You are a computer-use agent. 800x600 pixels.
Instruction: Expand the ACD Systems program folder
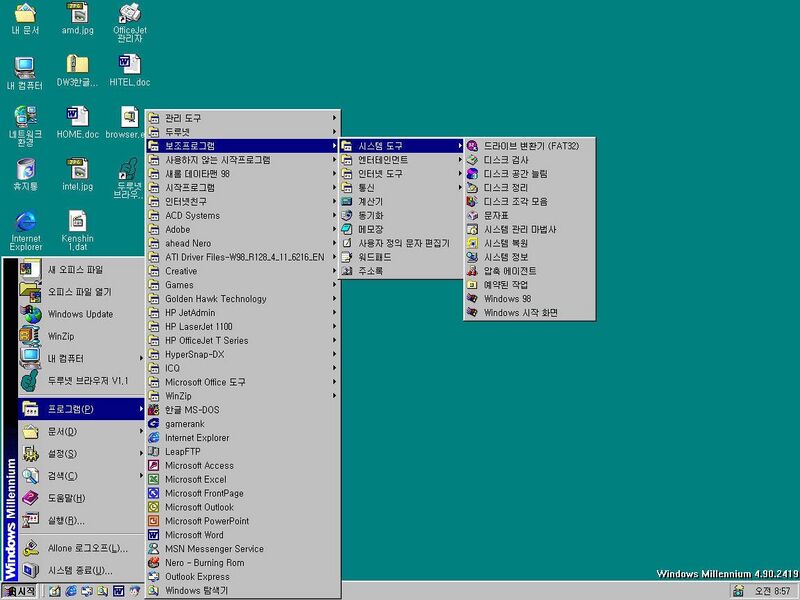pos(192,215)
